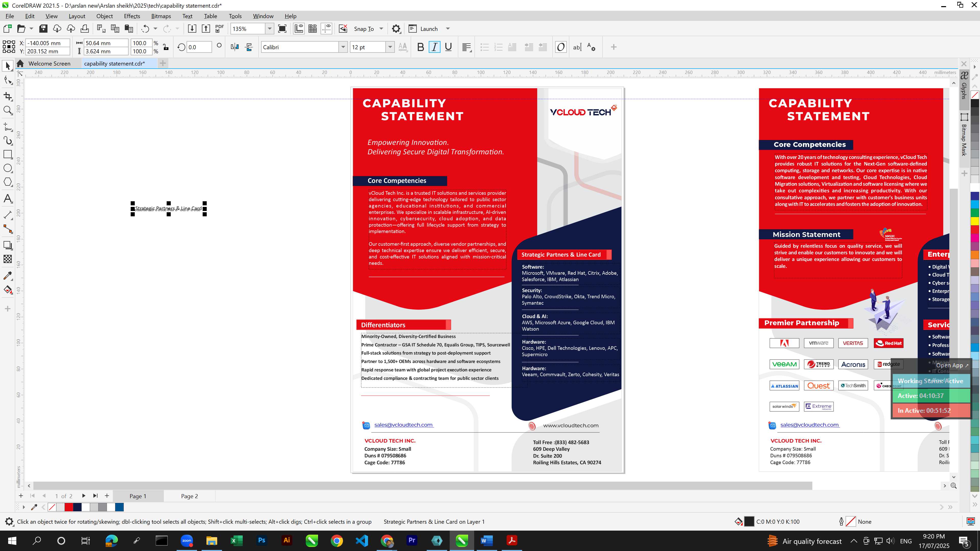Expand the Open file dropdown arrow

coord(31,29)
